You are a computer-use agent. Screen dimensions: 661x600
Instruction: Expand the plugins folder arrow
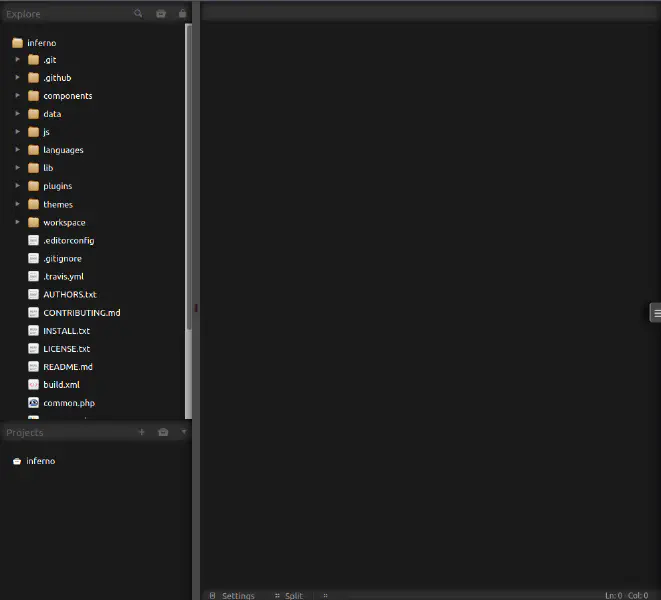tap(18, 186)
